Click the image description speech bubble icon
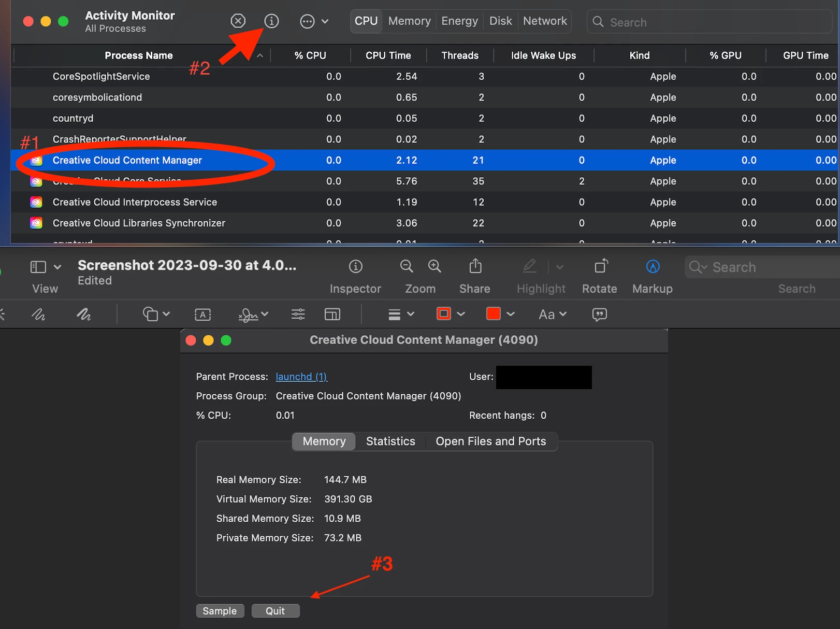Image resolution: width=840 pixels, height=629 pixels. pos(600,314)
